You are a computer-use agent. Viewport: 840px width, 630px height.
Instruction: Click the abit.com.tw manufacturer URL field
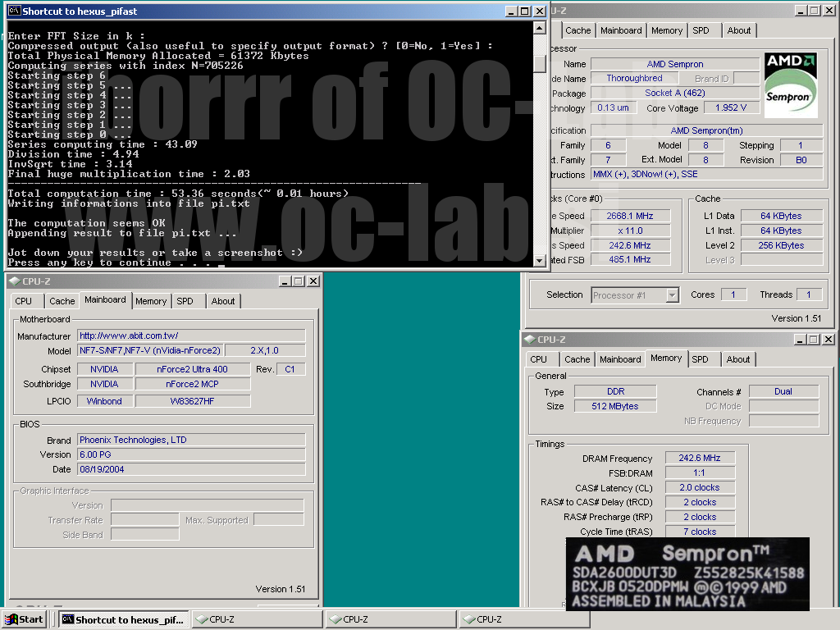click(x=191, y=336)
